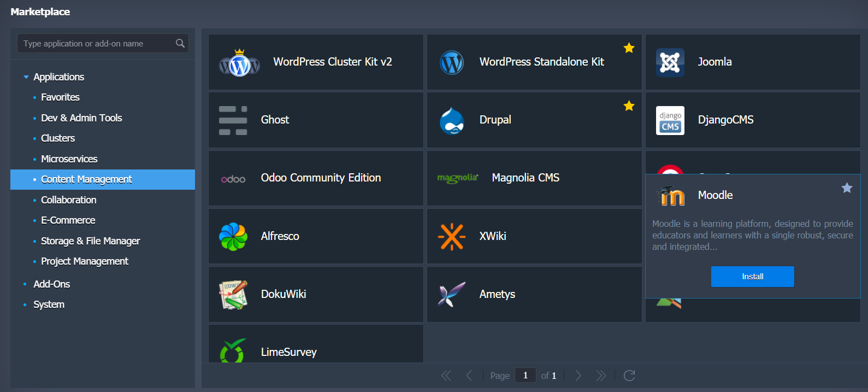Select the DjangoCMS title text
Screen dimensions: 868x392
(725, 120)
